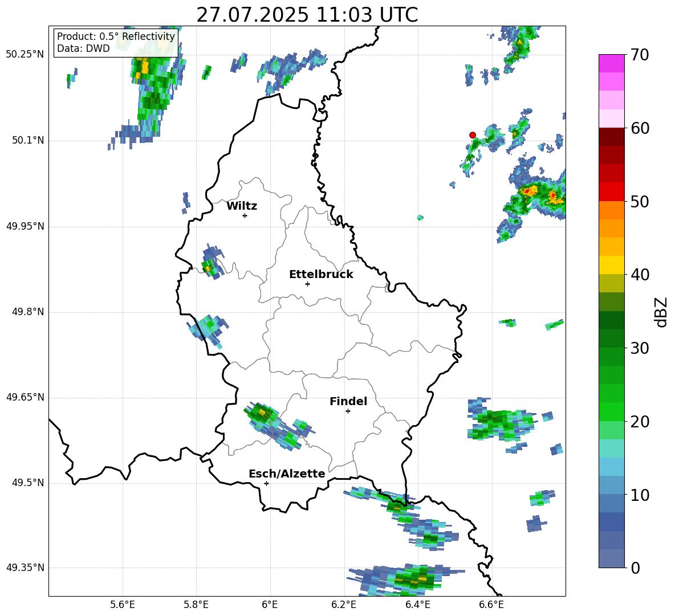Click the 6°E longitude tick label
This screenshot has height=616, width=675.
[x=270, y=605]
